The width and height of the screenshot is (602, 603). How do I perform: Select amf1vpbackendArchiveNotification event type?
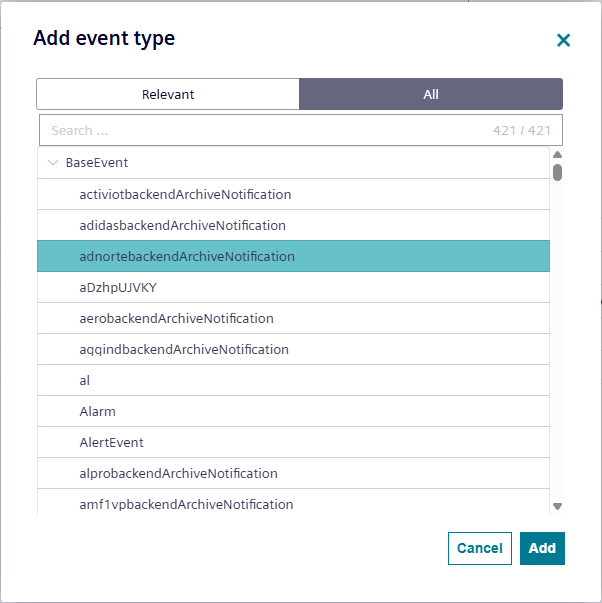coord(186,504)
